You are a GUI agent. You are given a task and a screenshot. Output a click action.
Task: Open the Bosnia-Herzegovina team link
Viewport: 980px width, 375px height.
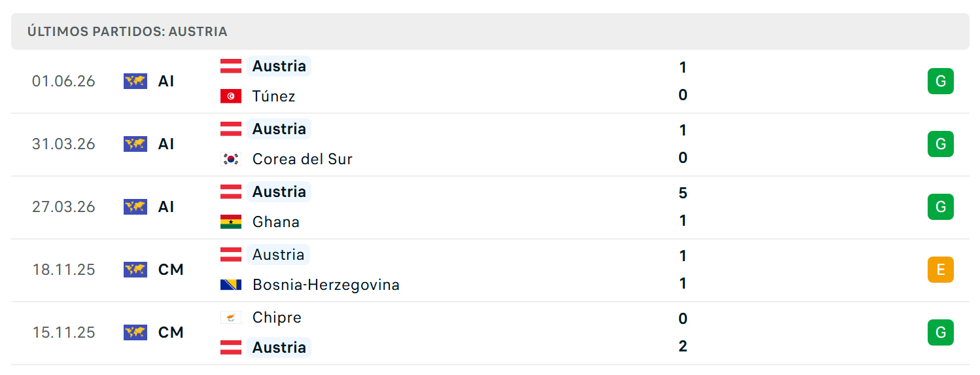326,285
